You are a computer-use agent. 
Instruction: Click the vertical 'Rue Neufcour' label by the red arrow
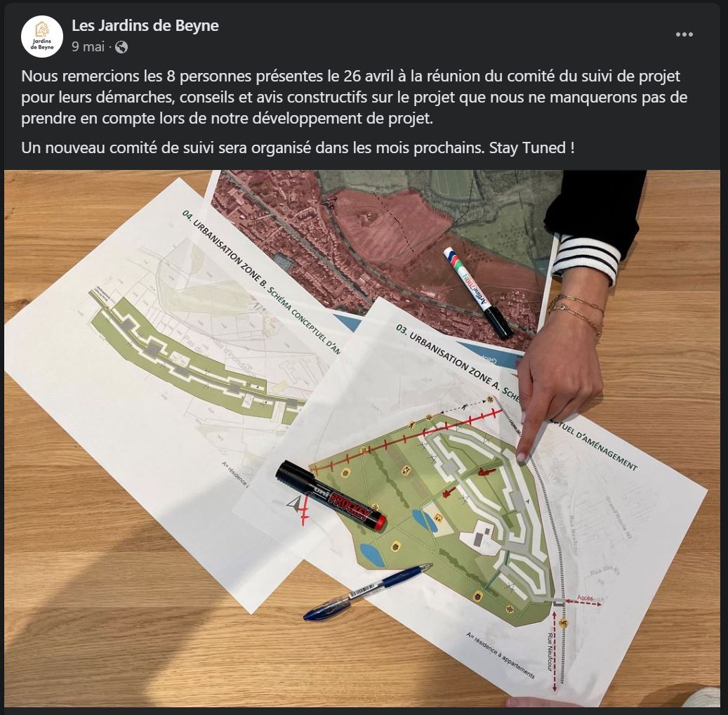click(x=550, y=651)
